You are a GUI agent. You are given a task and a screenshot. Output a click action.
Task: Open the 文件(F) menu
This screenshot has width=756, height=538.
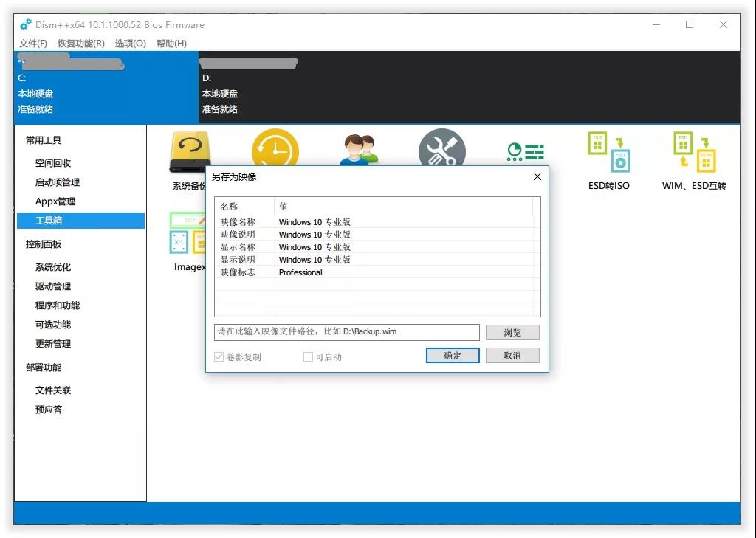pyautogui.click(x=32, y=44)
